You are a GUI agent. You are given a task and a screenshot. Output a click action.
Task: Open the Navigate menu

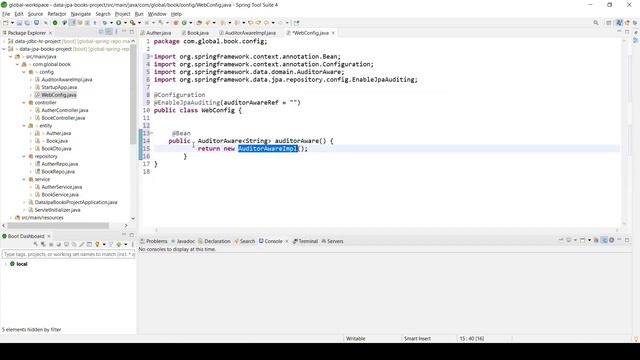click(x=81, y=14)
